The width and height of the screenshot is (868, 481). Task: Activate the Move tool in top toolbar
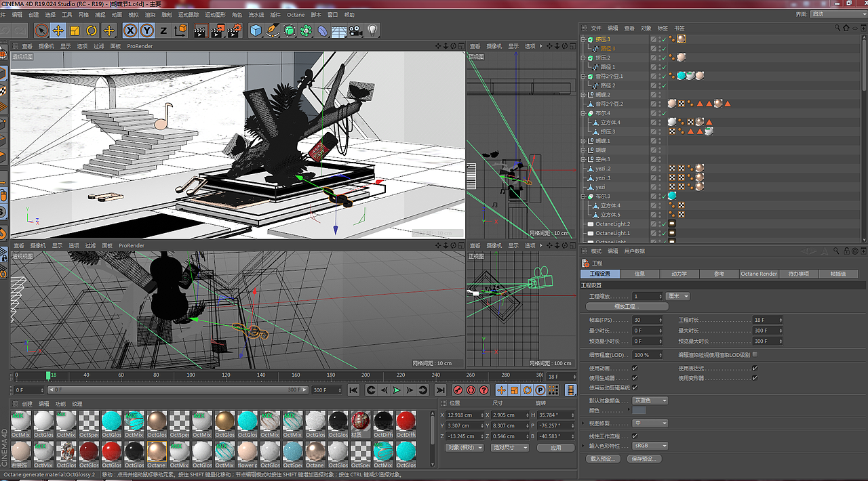58,30
